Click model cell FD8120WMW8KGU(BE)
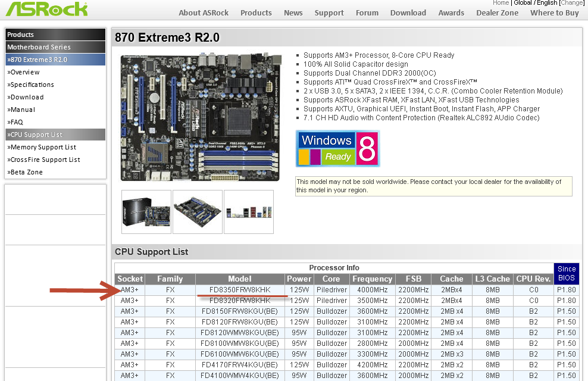Screen dimensions: 588x381 point(240,333)
